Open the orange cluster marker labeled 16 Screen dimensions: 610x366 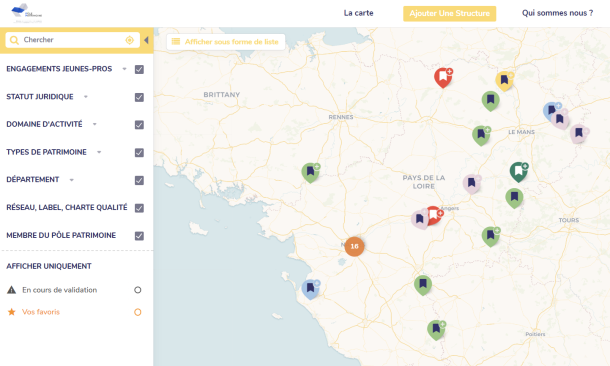(354, 246)
